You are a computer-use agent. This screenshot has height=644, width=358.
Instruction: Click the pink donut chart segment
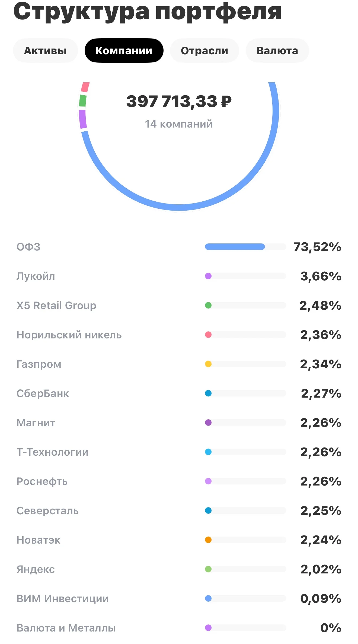point(85,87)
